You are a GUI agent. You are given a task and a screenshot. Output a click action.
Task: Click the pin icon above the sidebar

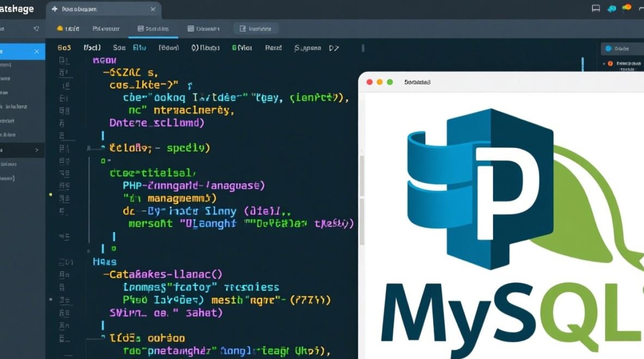tap(36, 29)
